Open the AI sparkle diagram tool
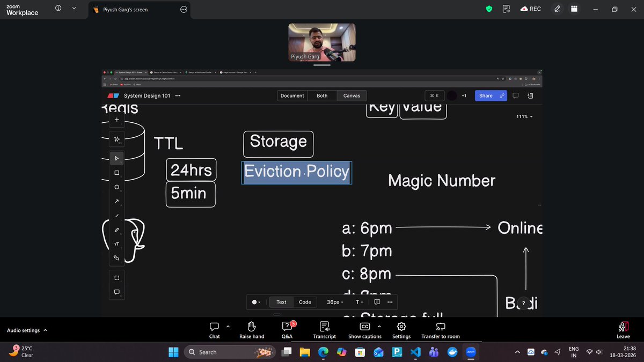 click(116, 139)
